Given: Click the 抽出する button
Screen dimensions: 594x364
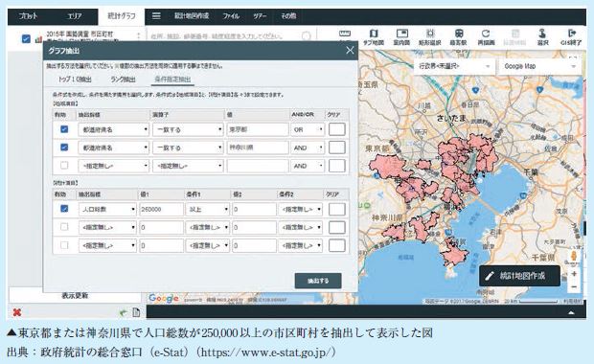Looking at the screenshot, I should tap(318, 281).
